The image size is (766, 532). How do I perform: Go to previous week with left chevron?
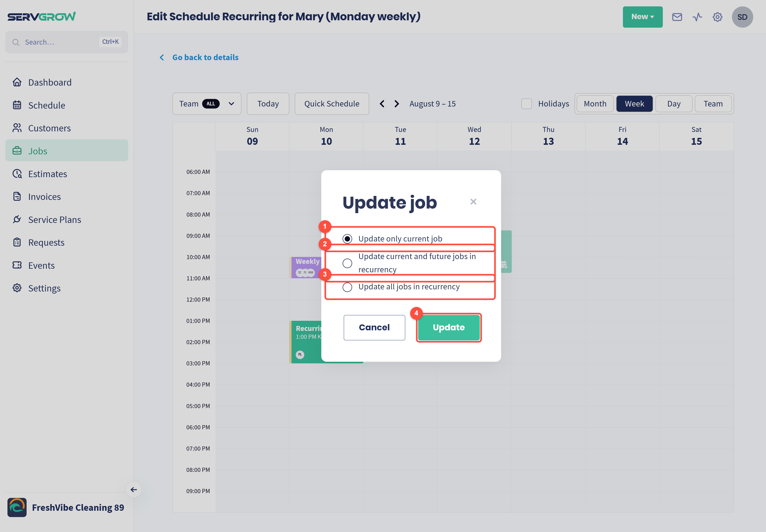pyautogui.click(x=382, y=104)
